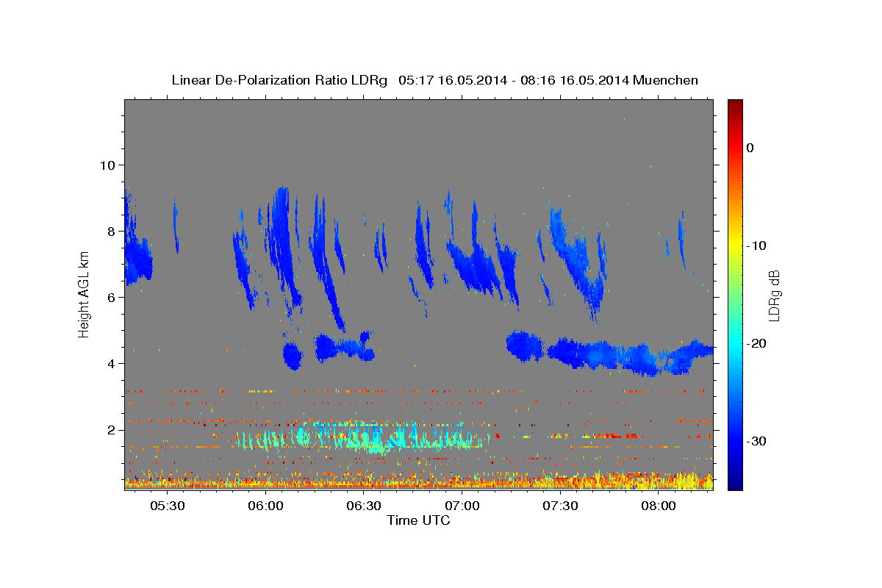Click the colorbar value -30 label
The width and height of the screenshot is (882, 588).
tap(756, 441)
